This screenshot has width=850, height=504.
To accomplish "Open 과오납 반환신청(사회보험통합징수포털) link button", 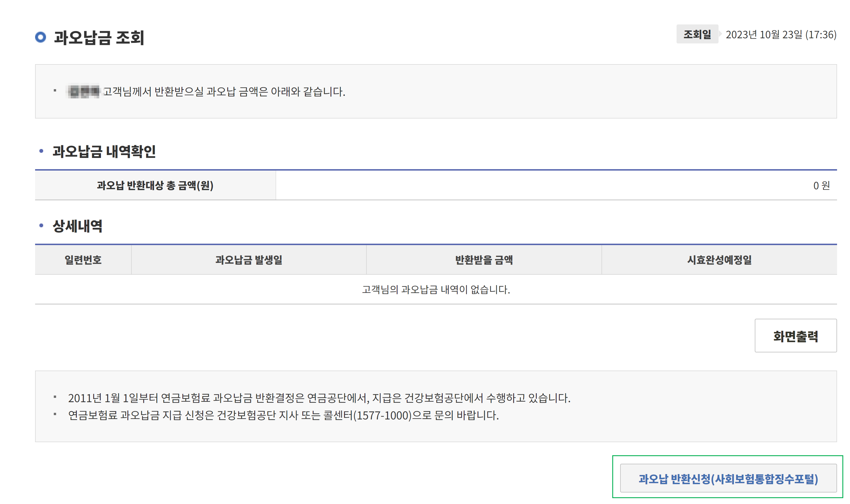I will click(x=728, y=478).
